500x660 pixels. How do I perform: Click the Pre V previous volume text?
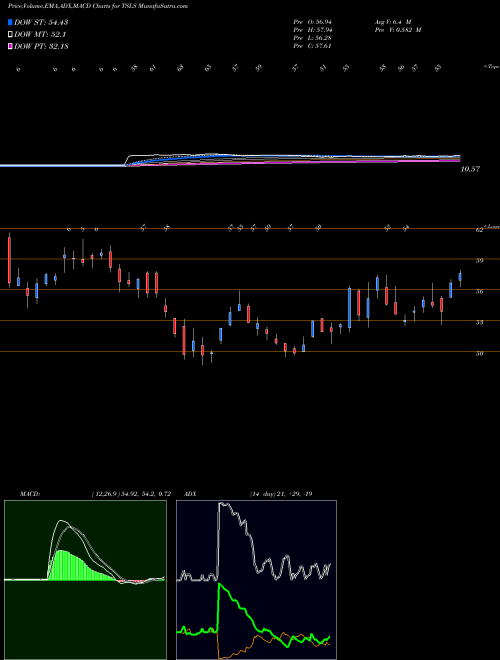tap(397, 30)
